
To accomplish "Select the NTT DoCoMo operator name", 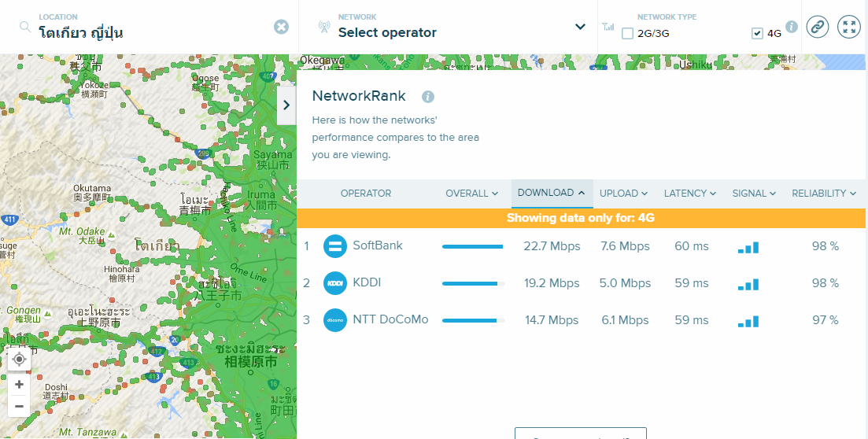I will (391, 319).
